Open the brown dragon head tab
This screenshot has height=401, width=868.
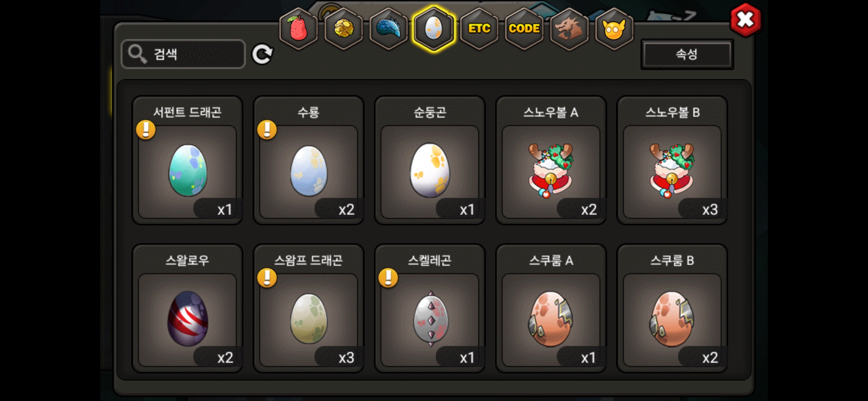(x=569, y=29)
